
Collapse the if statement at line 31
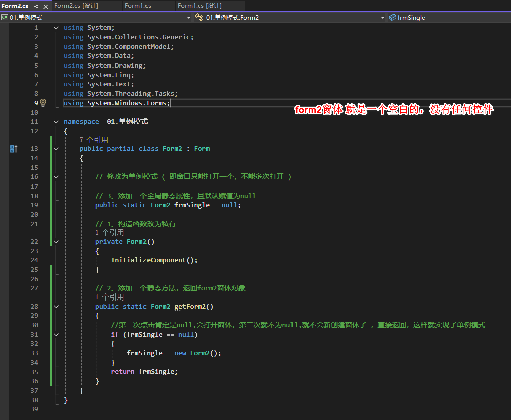[56, 335]
